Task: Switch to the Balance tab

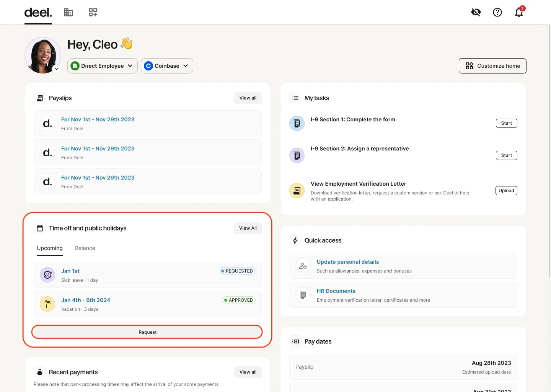Action: pyautogui.click(x=85, y=248)
